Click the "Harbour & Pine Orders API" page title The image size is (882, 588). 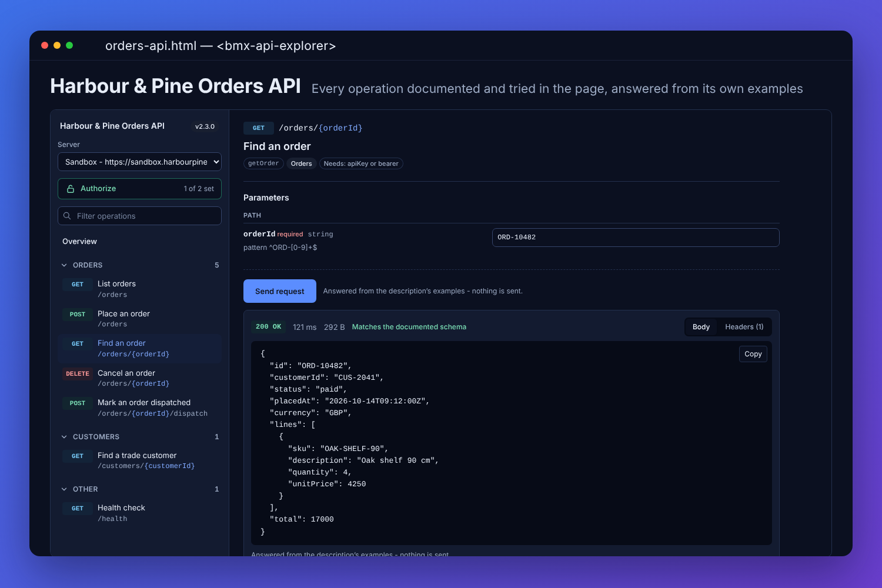pos(176,86)
